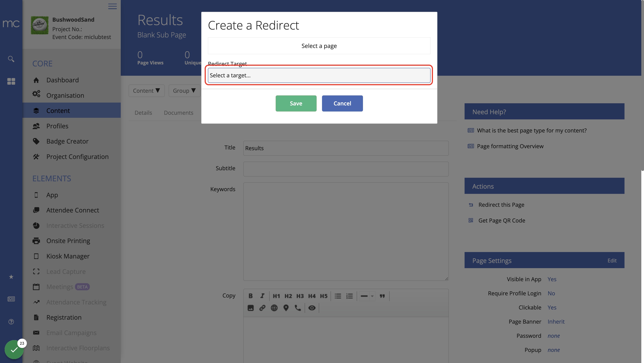The width and height of the screenshot is (644, 363).
Task: Click Get Page QR Code action
Action: click(502, 220)
